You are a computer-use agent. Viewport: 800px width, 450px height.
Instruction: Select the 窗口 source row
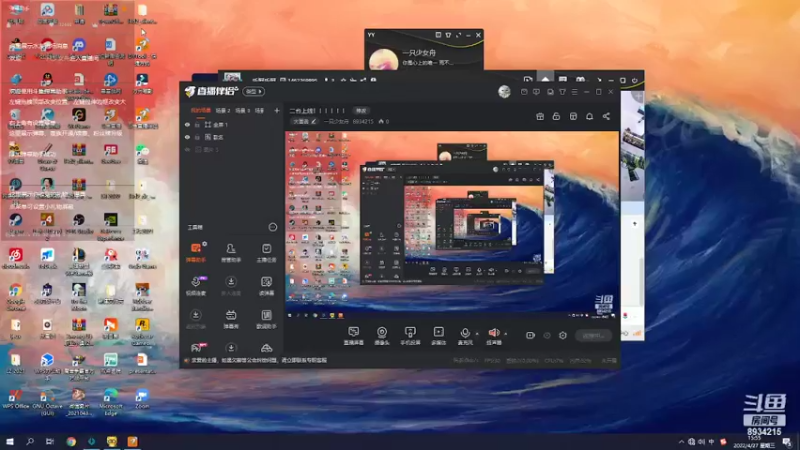(x=231, y=137)
